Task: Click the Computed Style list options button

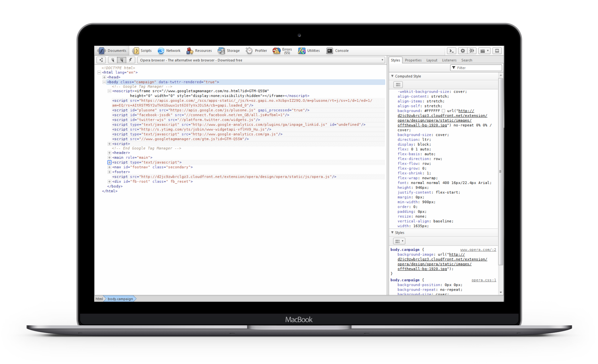Action: point(398,84)
